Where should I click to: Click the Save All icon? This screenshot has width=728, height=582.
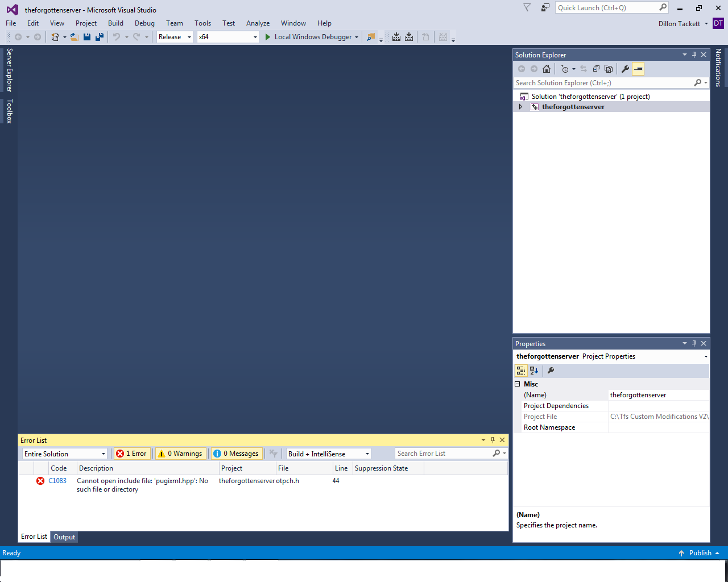pyautogui.click(x=100, y=37)
